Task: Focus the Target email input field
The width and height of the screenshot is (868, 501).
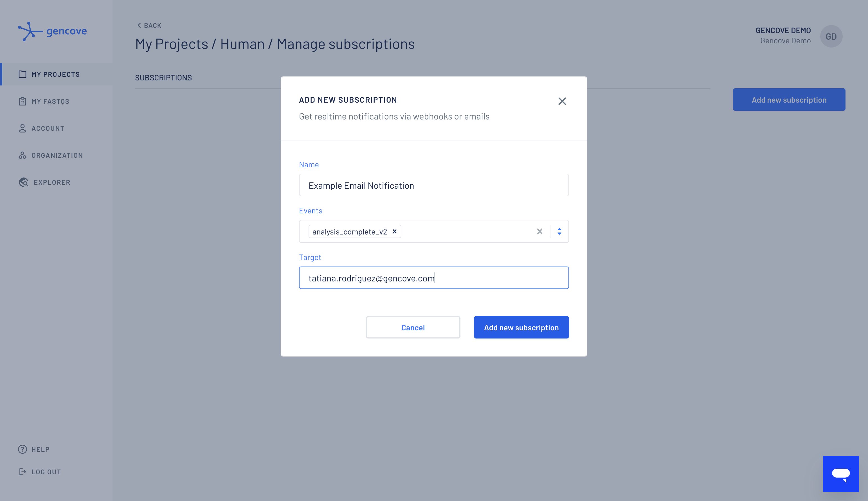Action: pos(434,278)
